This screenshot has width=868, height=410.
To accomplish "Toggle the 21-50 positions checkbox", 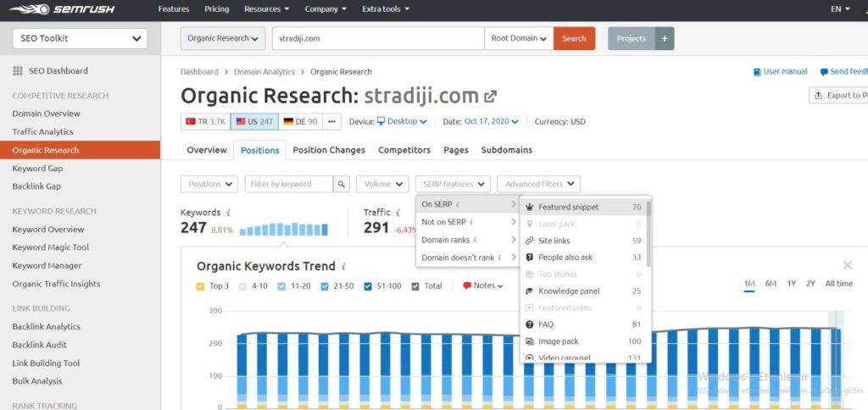I will [325, 286].
